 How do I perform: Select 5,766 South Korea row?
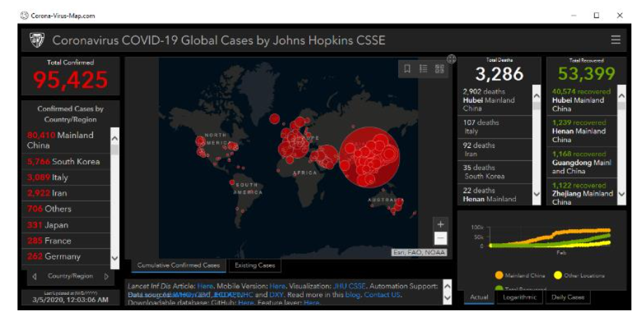pos(66,162)
